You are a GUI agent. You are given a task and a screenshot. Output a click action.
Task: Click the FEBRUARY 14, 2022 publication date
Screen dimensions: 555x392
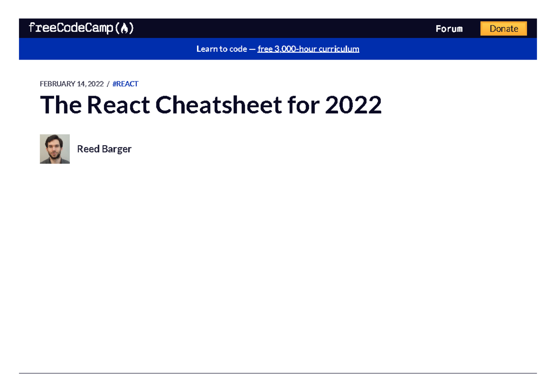tap(71, 84)
